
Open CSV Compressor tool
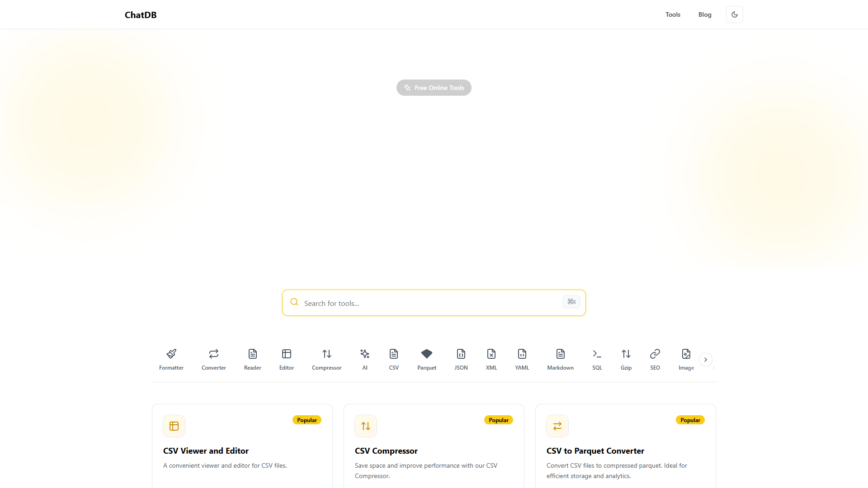386,451
